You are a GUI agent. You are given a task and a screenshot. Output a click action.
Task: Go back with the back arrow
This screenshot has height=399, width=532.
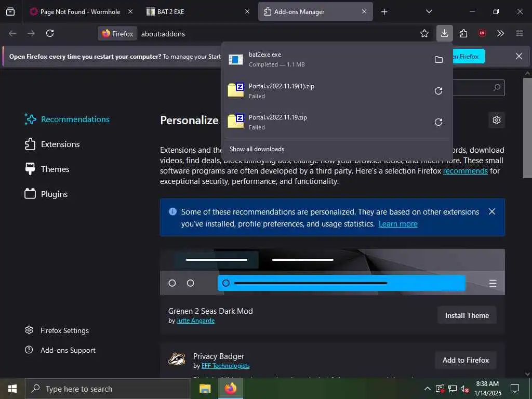(x=12, y=33)
